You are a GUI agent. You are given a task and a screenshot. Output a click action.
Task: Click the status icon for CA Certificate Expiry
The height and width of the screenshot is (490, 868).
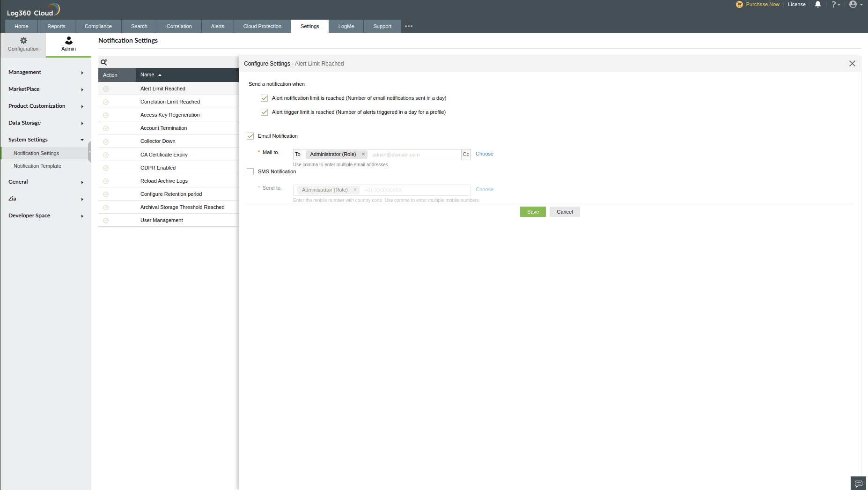106,155
